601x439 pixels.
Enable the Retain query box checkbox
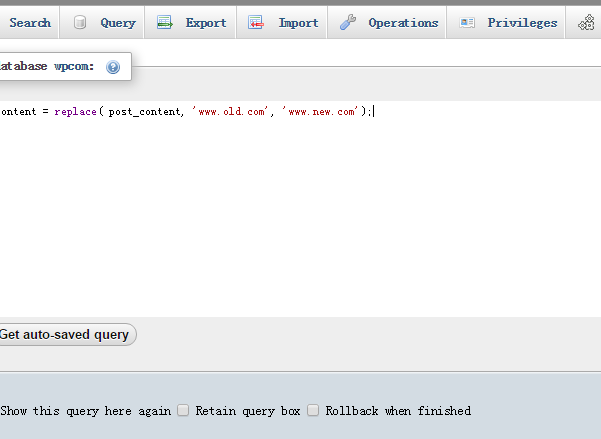pyautogui.click(x=183, y=410)
